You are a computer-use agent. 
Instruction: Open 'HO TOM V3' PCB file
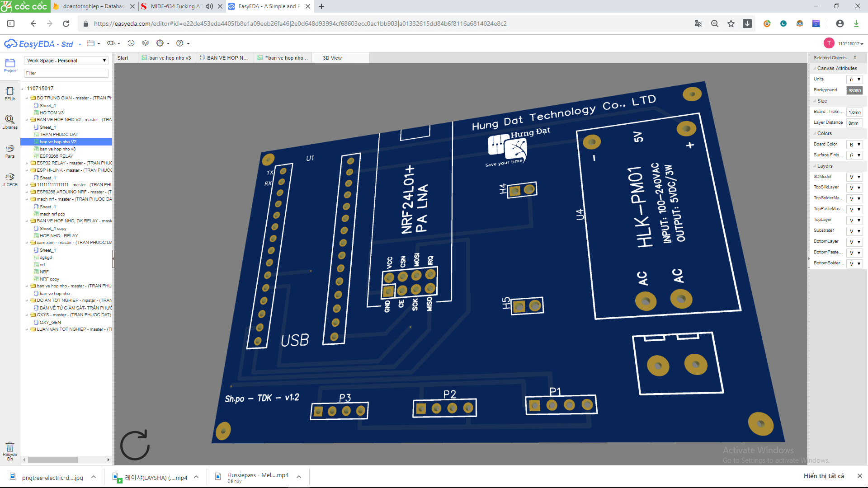pos(51,113)
